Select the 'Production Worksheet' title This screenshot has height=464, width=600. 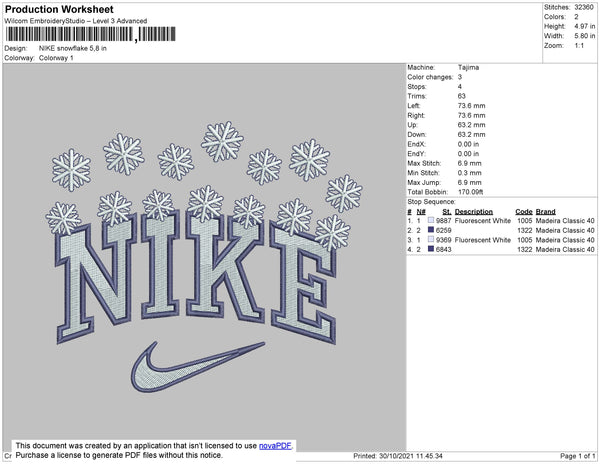click(59, 9)
